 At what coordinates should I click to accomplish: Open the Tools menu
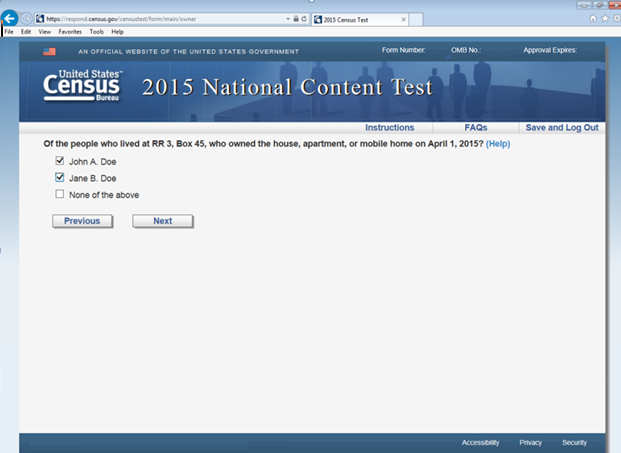96,32
